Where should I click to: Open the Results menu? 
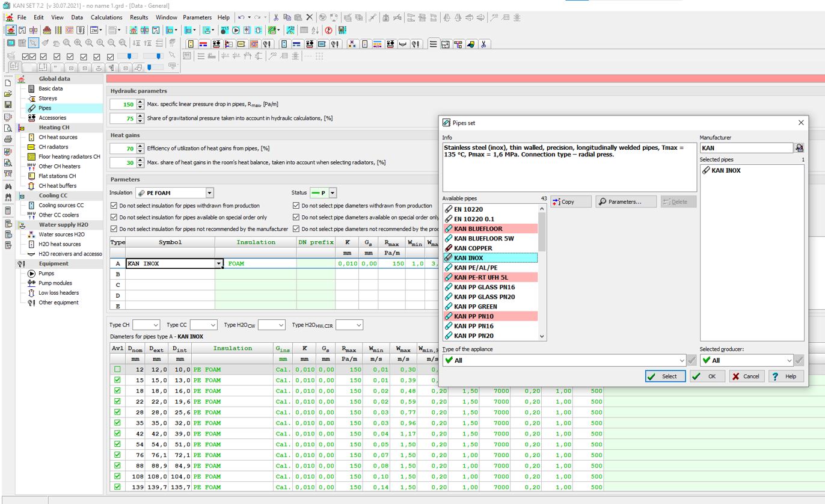pyautogui.click(x=139, y=17)
